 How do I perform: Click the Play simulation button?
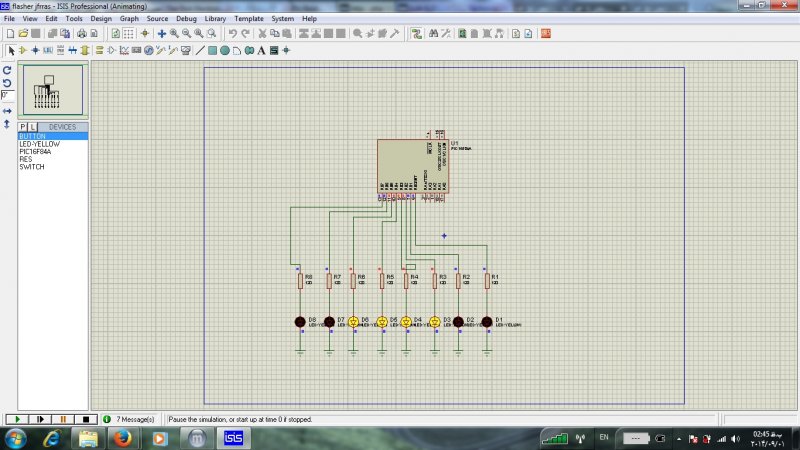coord(17,419)
